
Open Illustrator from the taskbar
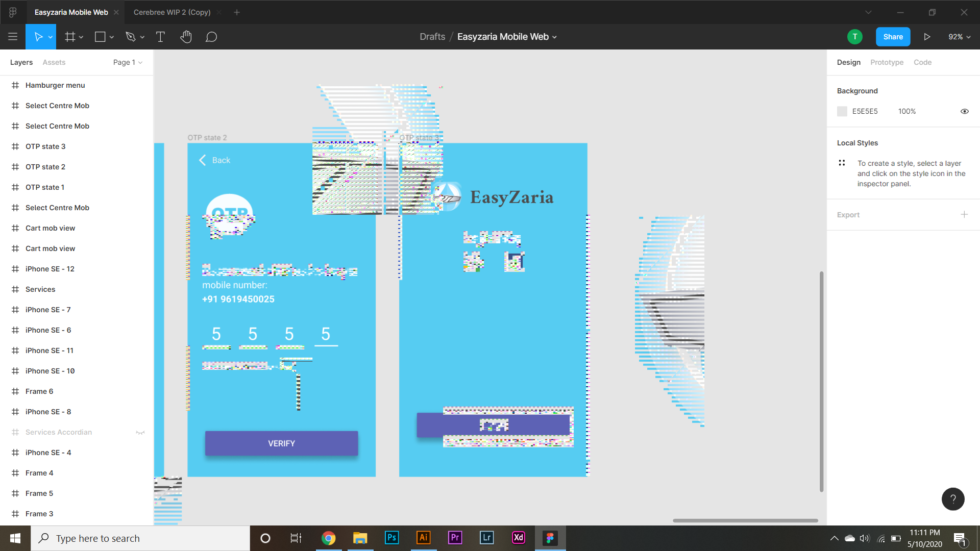coord(423,538)
